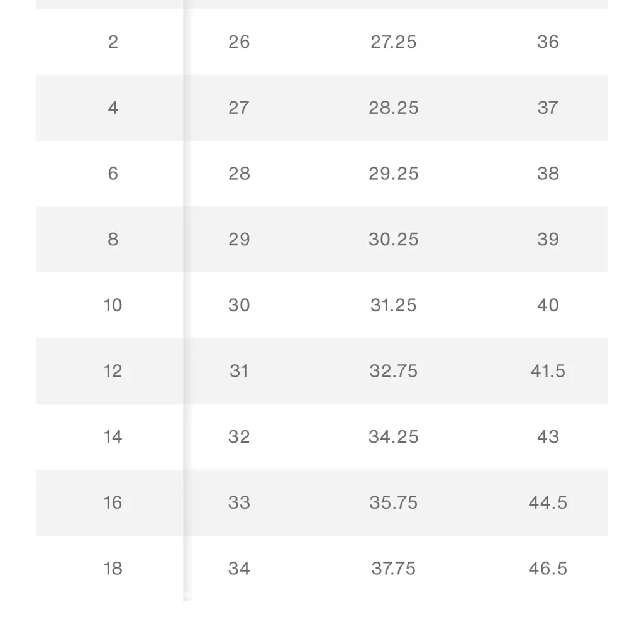Viewport: 644px width, 644px height.
Task: Select the 37.75 cell in size 18 row
Action: [x=393, y=569]
